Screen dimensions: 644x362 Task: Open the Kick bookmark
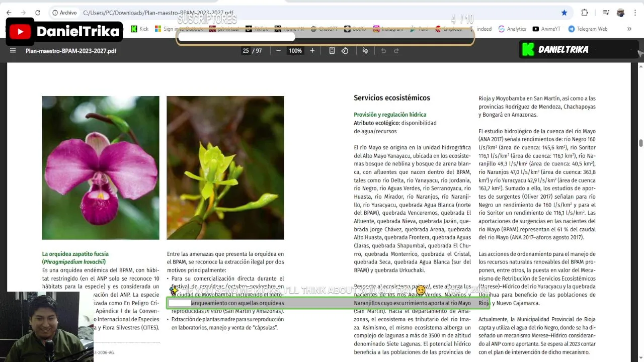[x=139, y=29]
